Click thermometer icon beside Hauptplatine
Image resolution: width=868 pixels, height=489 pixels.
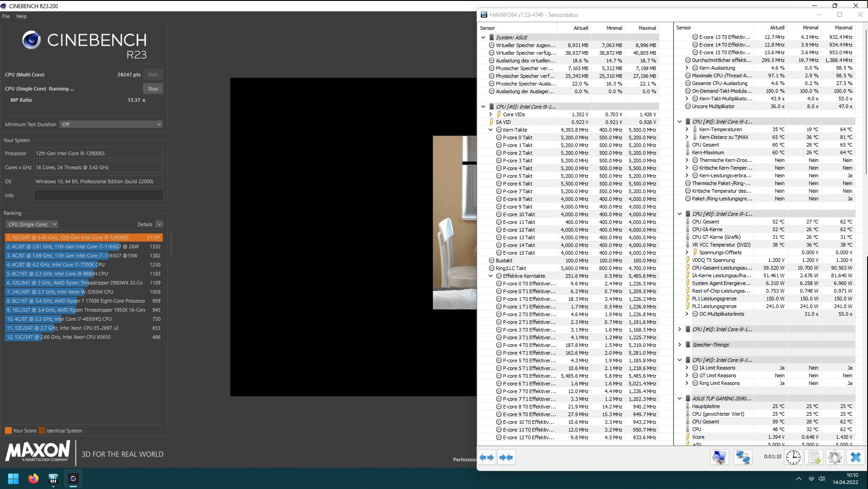tap(688, 406)
